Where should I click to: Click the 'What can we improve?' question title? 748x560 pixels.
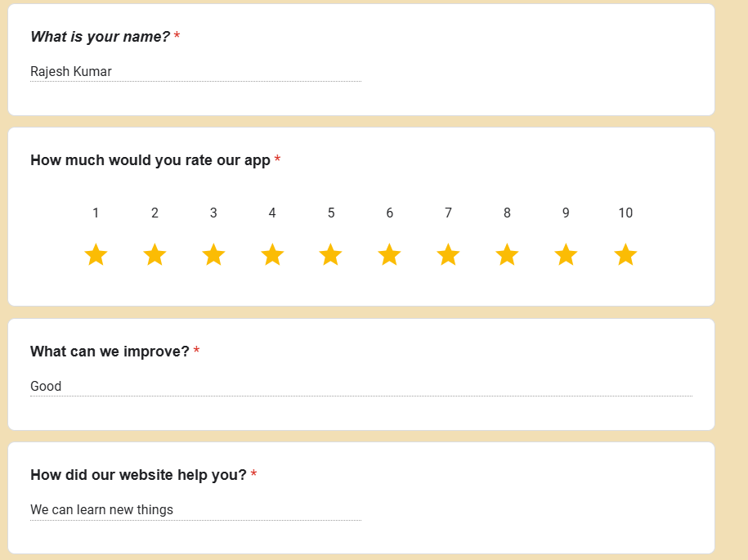click(110, 352)
